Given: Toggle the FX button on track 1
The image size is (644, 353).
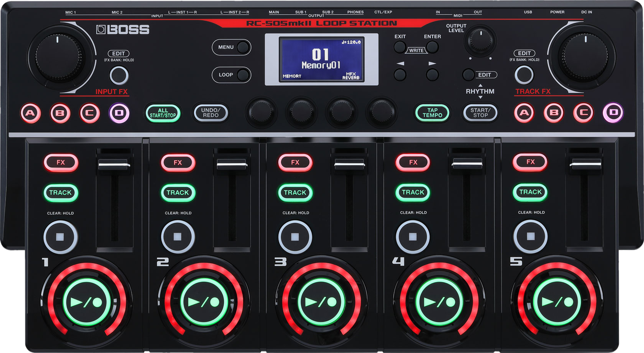Looking at the screenshot, I should click(61, 163).
